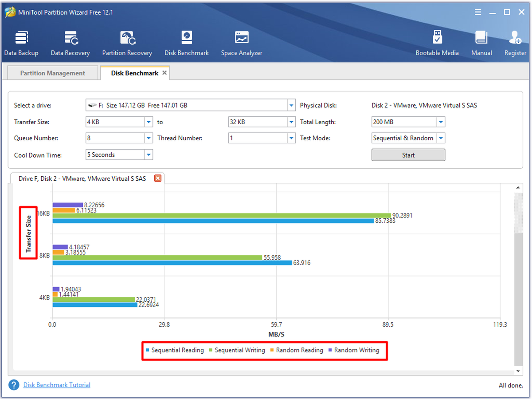Close the Disk Benchmark tab
This screenshot has height=399, width=532.
[x=164, y=73]
